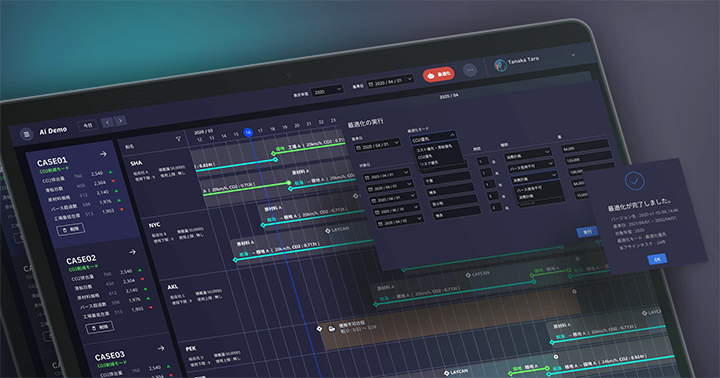Jump to today with the 今日 button
720x378 pixels.
87,125
